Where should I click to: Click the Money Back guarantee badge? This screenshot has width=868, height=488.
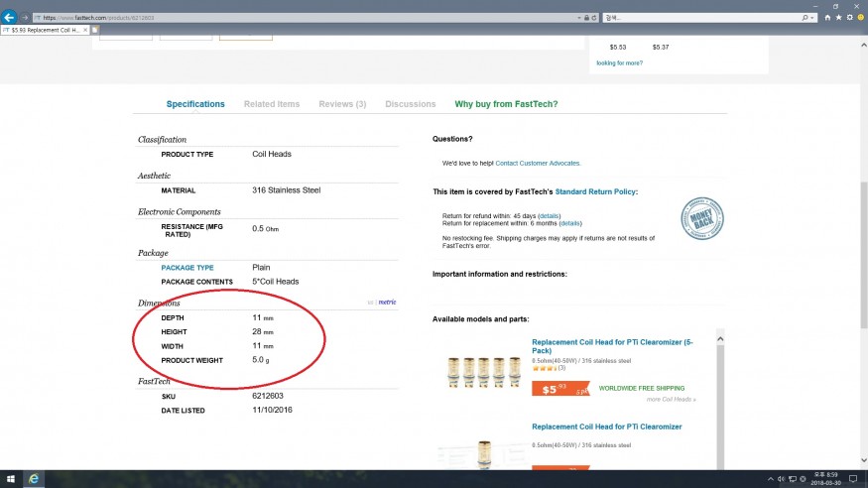coord(701,216)
